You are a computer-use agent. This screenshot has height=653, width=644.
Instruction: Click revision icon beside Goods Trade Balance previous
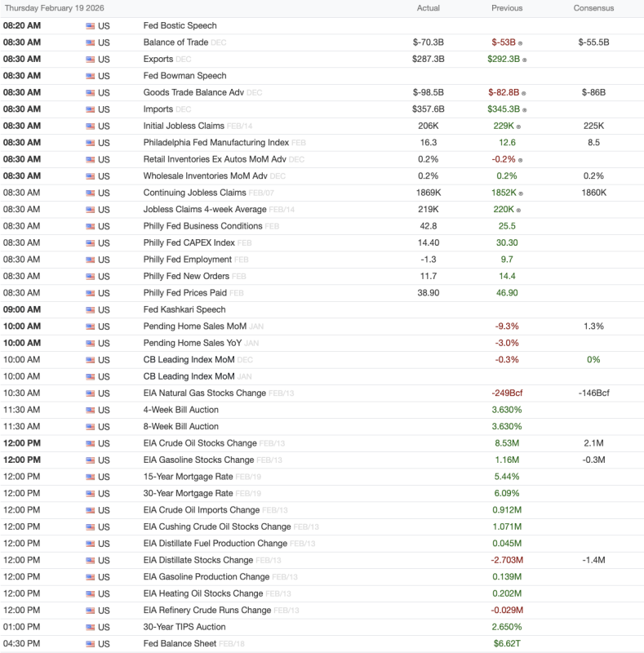point(524,93)
